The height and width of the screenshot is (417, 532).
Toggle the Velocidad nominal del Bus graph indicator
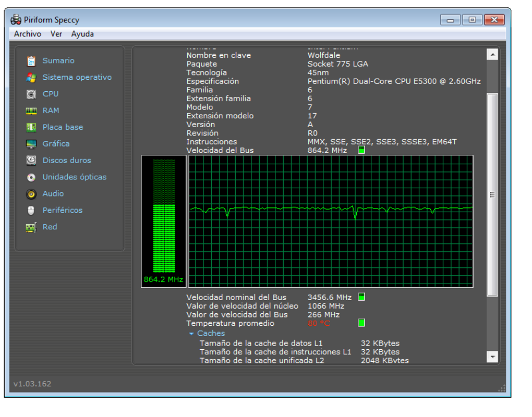click(361, 297)
